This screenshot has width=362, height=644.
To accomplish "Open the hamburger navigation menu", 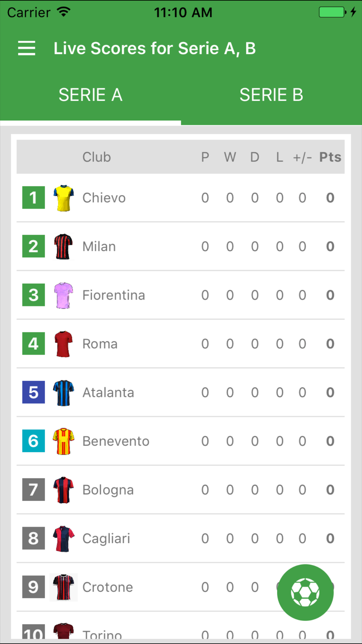I will [x=27, y=48].
